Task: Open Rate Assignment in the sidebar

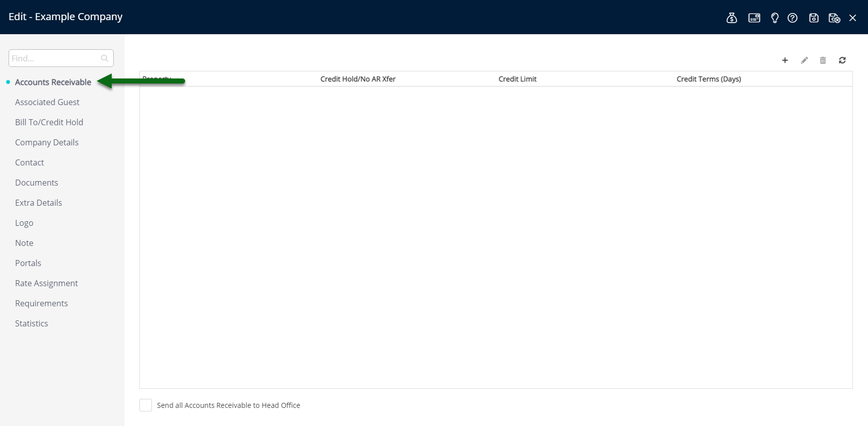Action: coord(47,283)
